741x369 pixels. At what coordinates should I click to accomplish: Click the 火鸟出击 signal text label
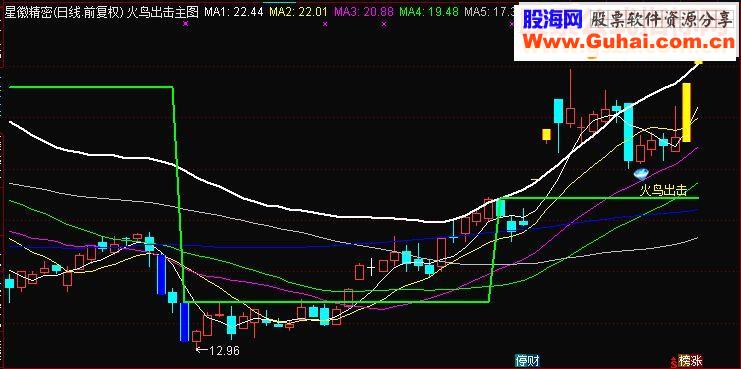coord(663,191)
